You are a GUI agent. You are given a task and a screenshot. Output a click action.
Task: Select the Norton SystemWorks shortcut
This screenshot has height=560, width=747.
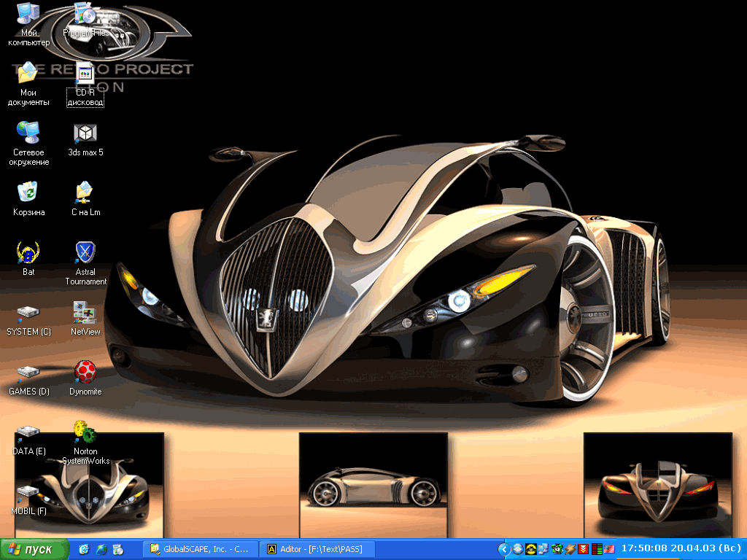pyautogui.click(x=86, y=443)
